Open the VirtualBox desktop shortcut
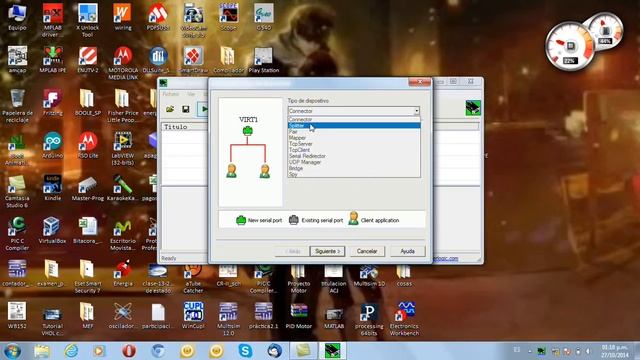The height and width of the screenshot is (360, 640). pos(52,231)
